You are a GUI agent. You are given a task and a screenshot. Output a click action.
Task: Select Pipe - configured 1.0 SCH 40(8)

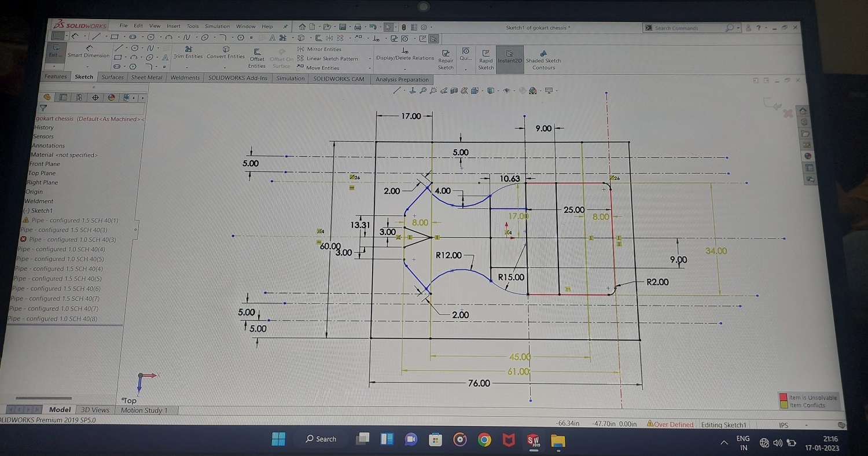[x=53, y=319]
